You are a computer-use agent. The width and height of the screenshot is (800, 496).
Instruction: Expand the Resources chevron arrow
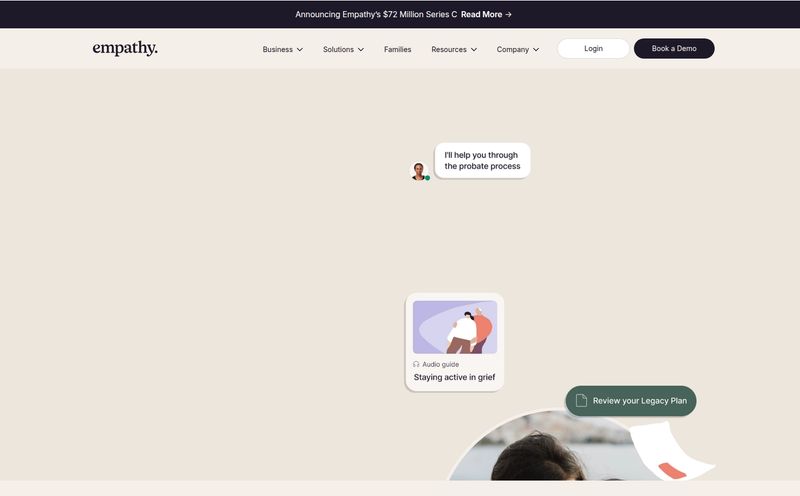pos(473,49)
